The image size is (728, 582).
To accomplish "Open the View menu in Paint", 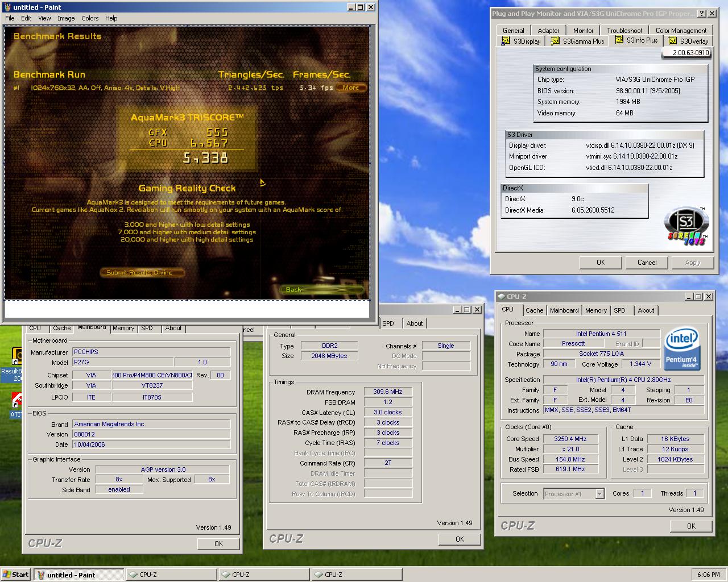I will (x=44, y=18).
